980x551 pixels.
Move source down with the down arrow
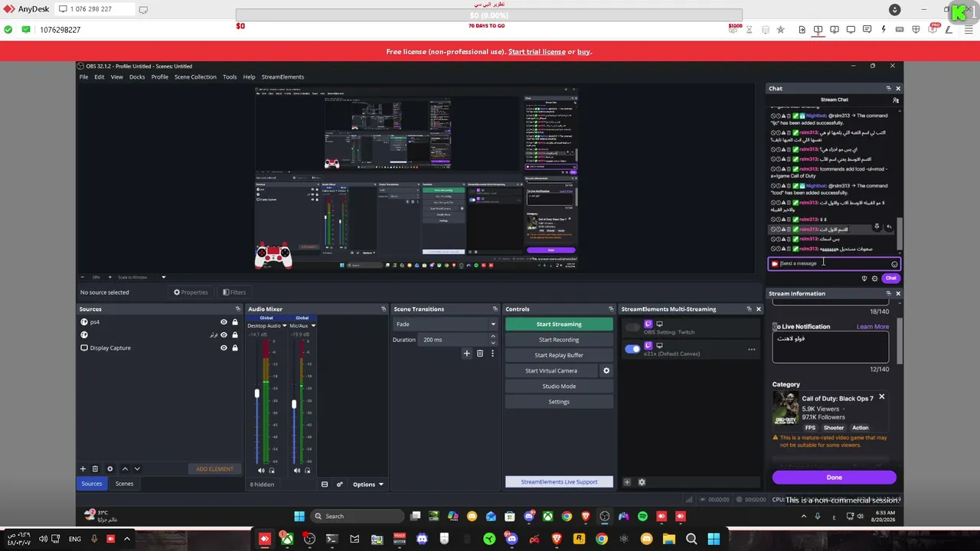pos(137,468)
